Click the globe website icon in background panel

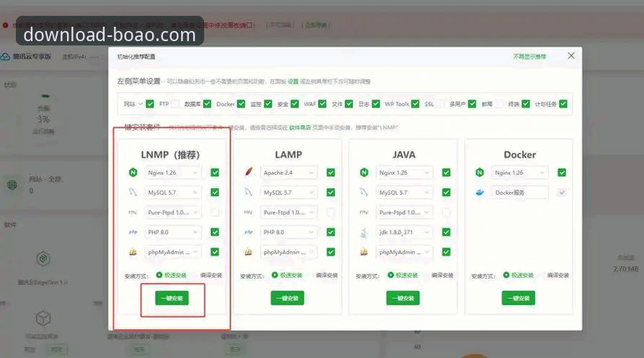(12, 185)
